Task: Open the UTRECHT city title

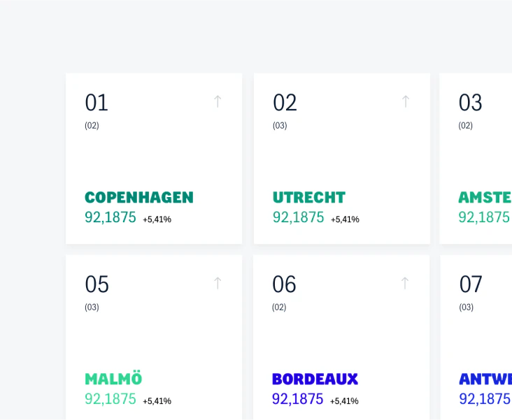Action: click(x=309, y=198)
